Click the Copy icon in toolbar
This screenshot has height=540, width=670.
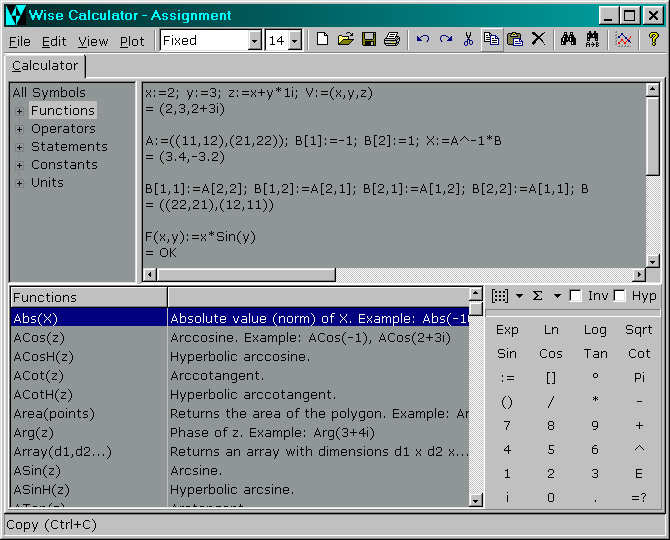(491, 40)
